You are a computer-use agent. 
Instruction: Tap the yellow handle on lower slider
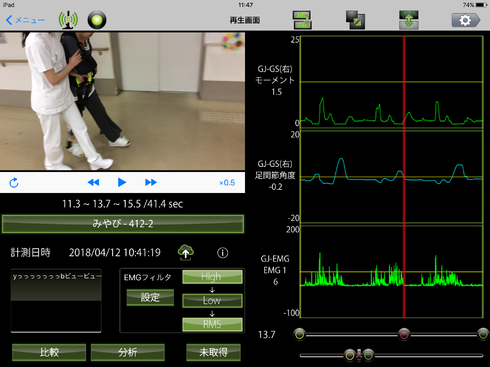[350, 355]
